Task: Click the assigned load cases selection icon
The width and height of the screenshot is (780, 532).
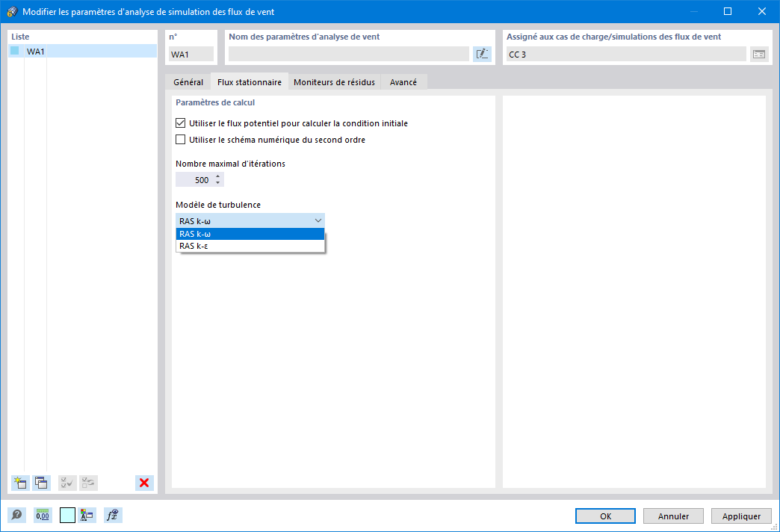Action: 759,55
